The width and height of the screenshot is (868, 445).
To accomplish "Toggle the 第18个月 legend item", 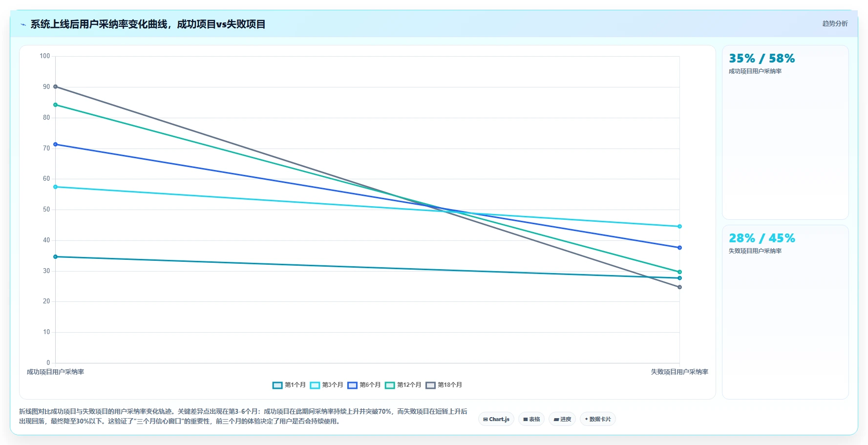I will click(444, 385).
